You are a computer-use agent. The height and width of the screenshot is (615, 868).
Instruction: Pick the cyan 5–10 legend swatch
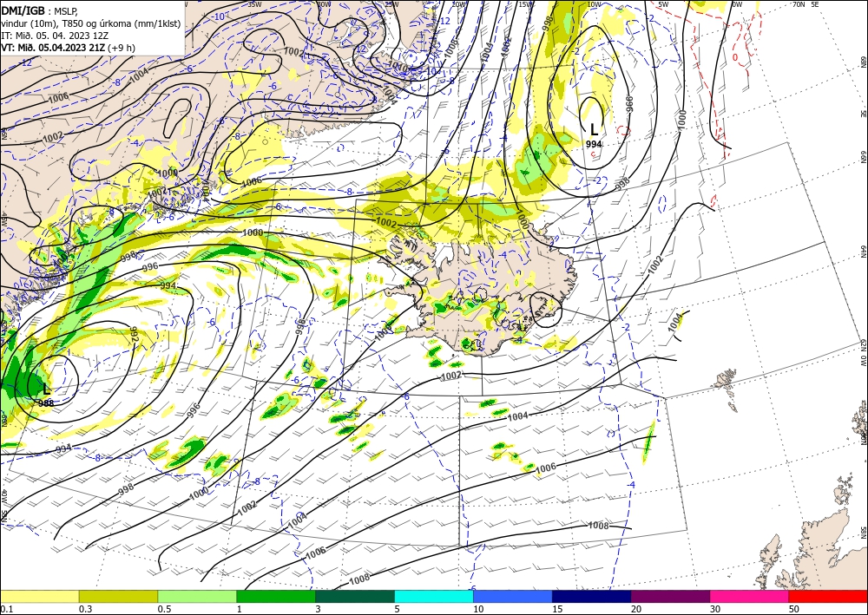click(x=434, y=596)
